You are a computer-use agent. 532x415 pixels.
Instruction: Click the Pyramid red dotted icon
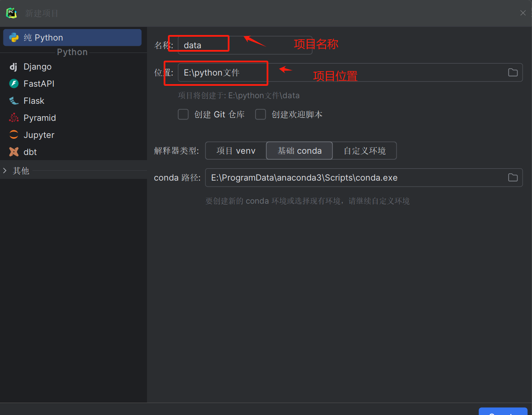pyautogui.click(x=14, y=118)
